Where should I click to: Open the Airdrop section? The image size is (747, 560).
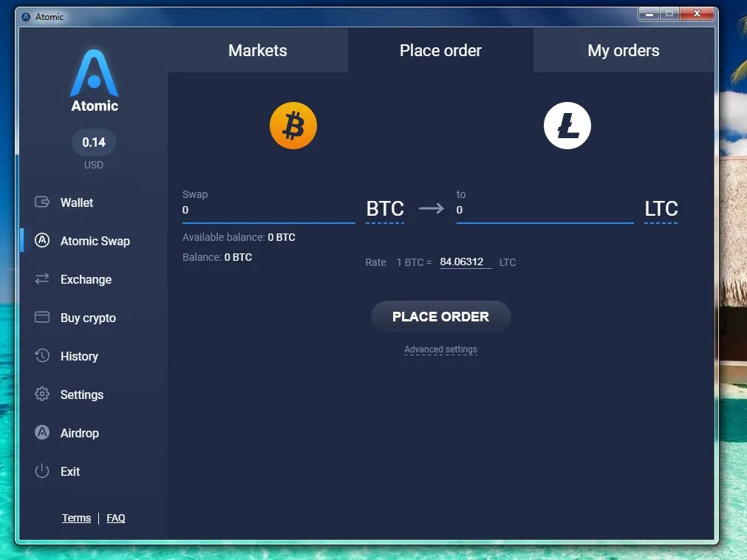tap(80, 434)
